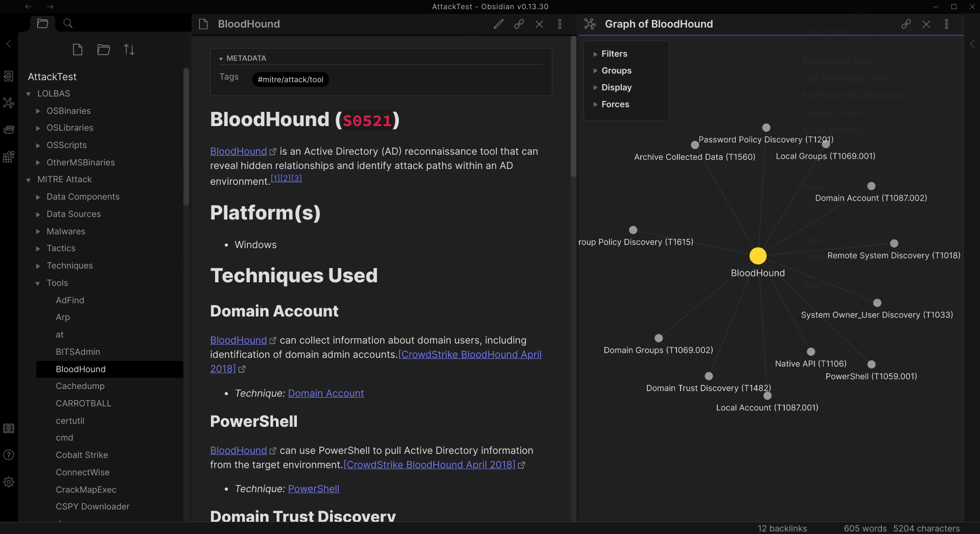Click the 605 words status entry
Screen dimensions: 980x534
(x=865, y=528)
